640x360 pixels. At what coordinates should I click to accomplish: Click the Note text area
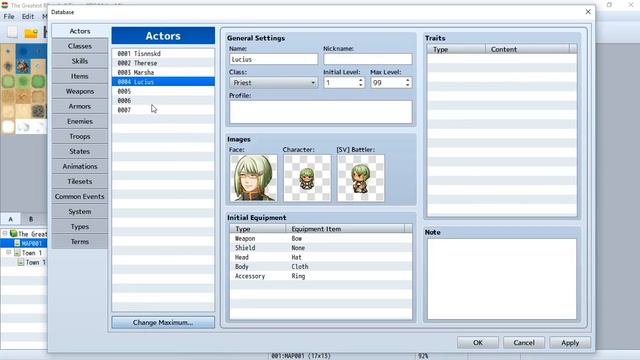(x=502, y=279)
